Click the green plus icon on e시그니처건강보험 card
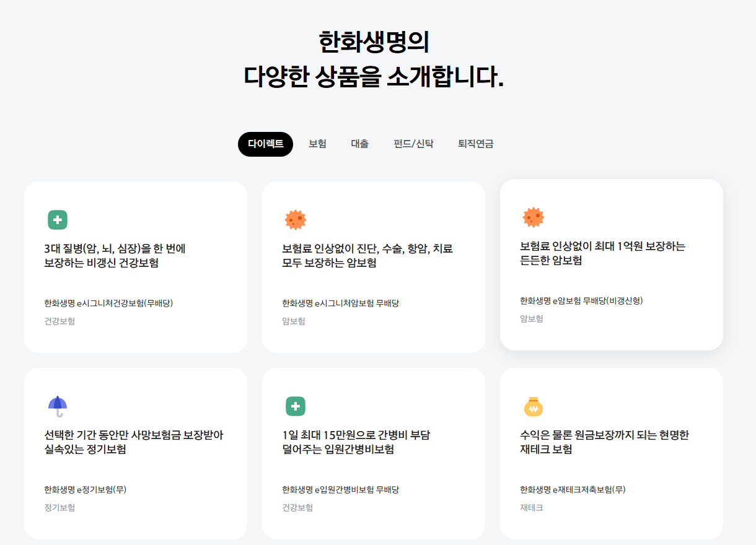Screen dimensions: 756x545 click(x=58, y=220)
